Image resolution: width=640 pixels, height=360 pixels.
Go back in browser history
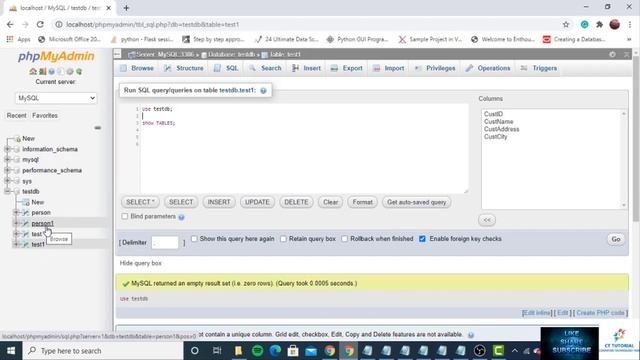[x=10, y=24]
